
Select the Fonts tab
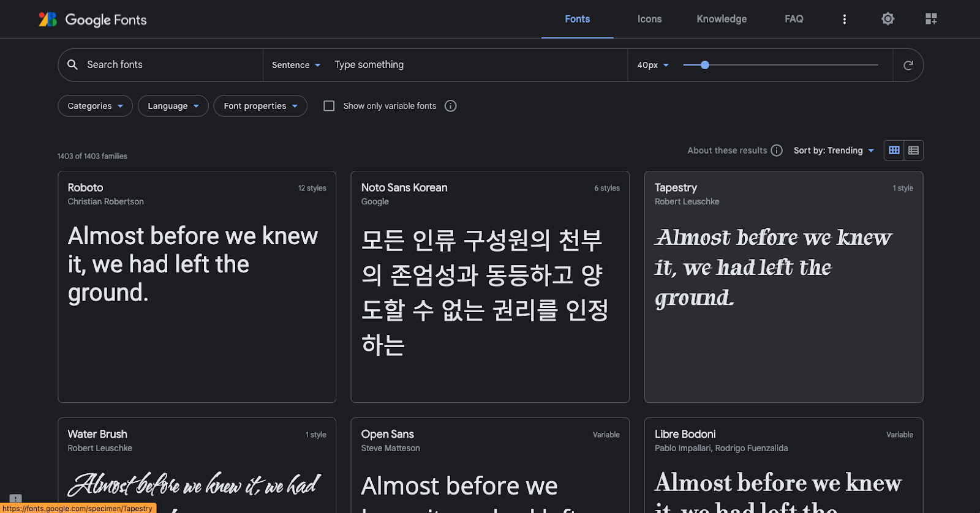[577, 19]
